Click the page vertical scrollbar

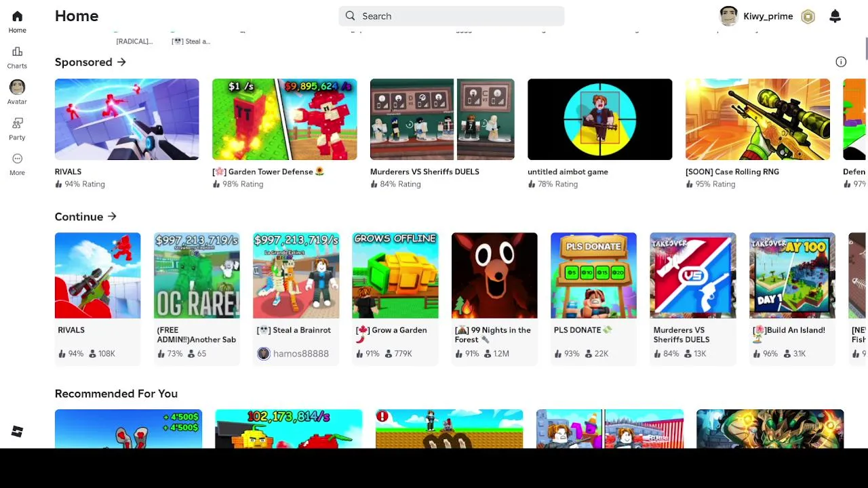point(866,49)
